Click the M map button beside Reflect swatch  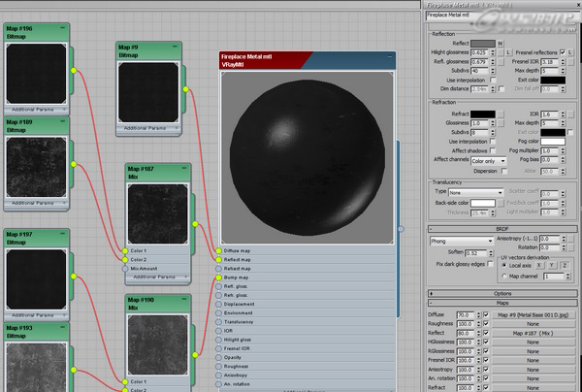click(x=500, y=44)
